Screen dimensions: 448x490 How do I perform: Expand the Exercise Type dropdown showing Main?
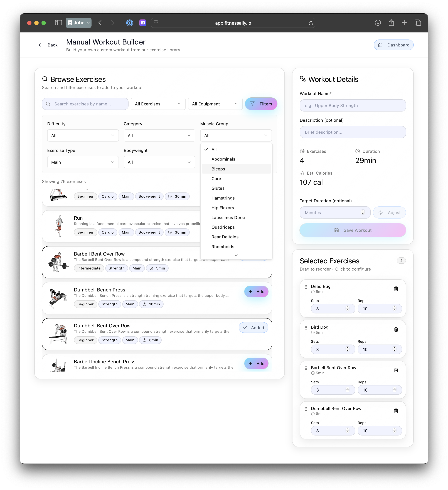pyautogui.click(x=83, y=162)
